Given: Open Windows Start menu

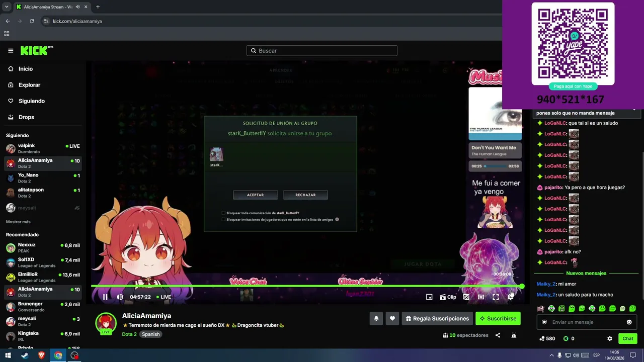Looking at the screenshot, I should 8,355.
